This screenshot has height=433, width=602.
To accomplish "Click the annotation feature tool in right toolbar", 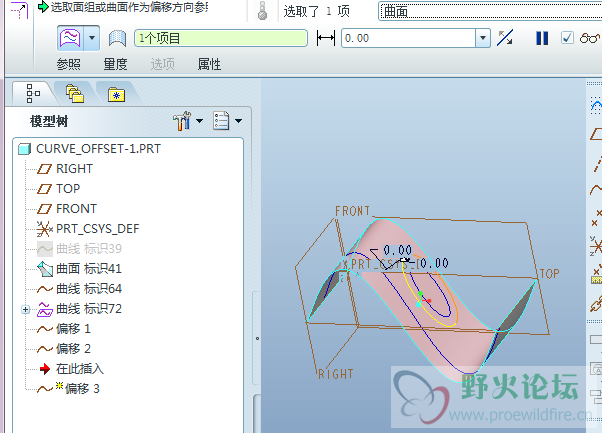I will click(x=596, y=369).
